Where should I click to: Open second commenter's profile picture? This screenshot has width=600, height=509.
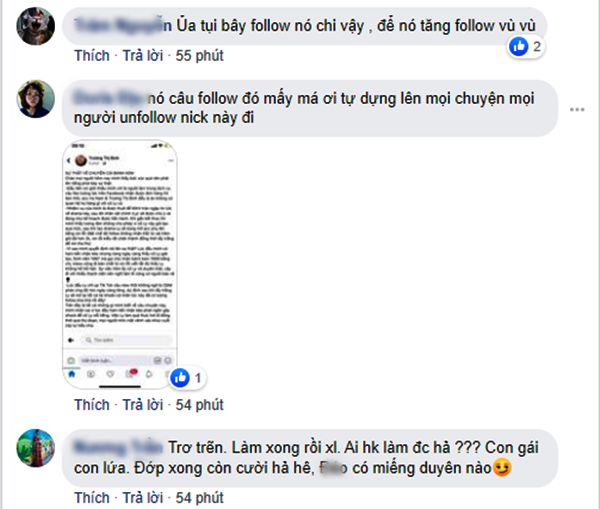point(35,99)
